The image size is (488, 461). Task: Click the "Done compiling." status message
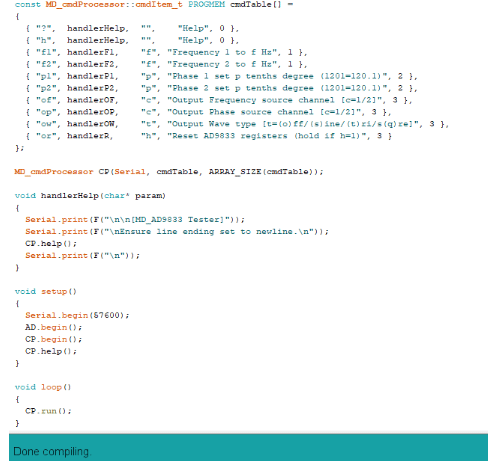(x=52, y=451)
